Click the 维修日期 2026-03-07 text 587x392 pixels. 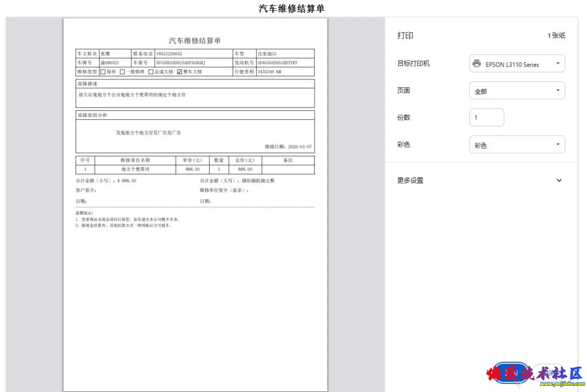[x=288, y=147]
